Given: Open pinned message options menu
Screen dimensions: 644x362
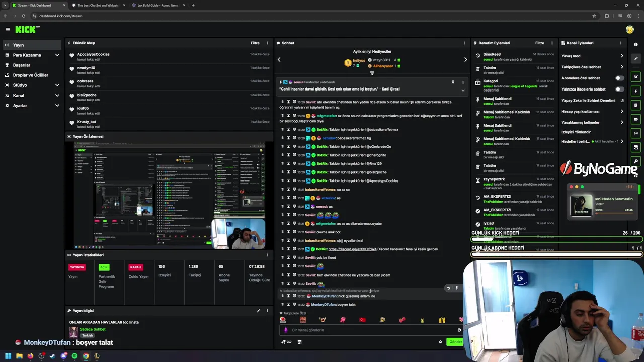Looking at the screenshot, I should tap(463, 82).
